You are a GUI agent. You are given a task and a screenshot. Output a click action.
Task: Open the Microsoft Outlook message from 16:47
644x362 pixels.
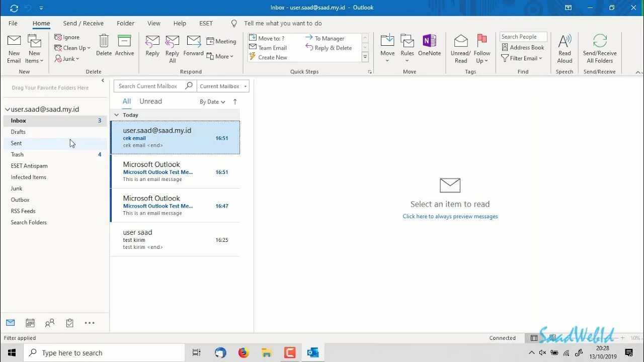click(x=175, y=206)
